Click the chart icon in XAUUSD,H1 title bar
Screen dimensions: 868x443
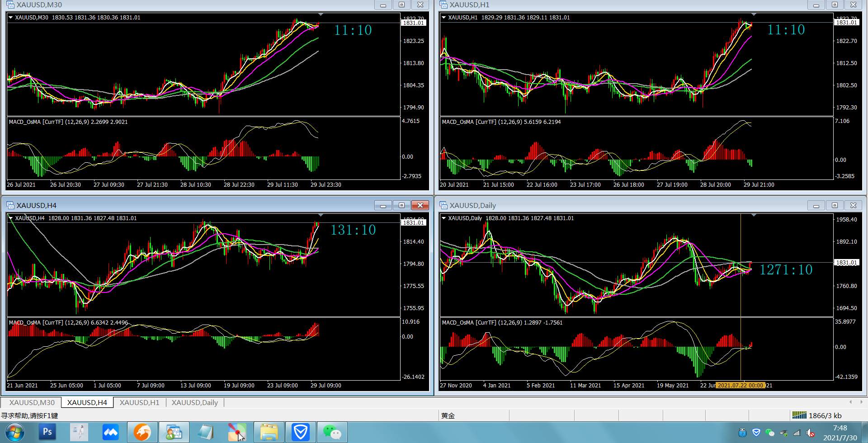point(443,5)
